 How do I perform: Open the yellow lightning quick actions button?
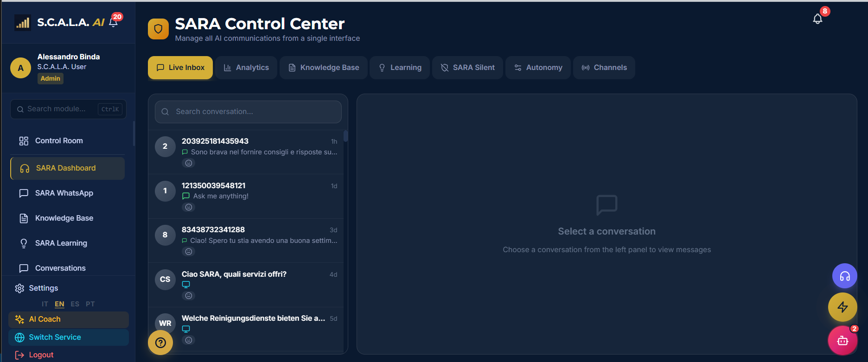pos(842,307)
